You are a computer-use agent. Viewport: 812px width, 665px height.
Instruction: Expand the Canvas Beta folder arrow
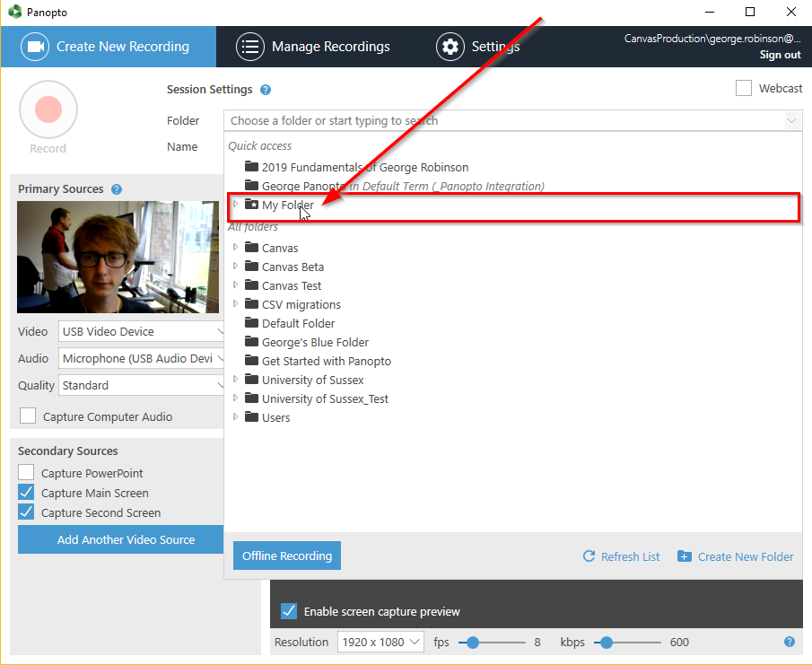coord(235,267)
